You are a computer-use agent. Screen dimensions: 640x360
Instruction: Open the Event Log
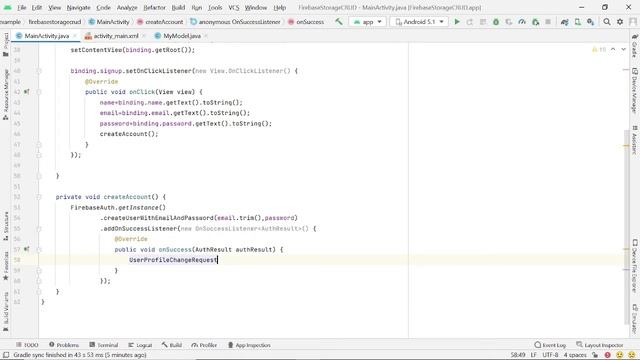click(550, 345)
